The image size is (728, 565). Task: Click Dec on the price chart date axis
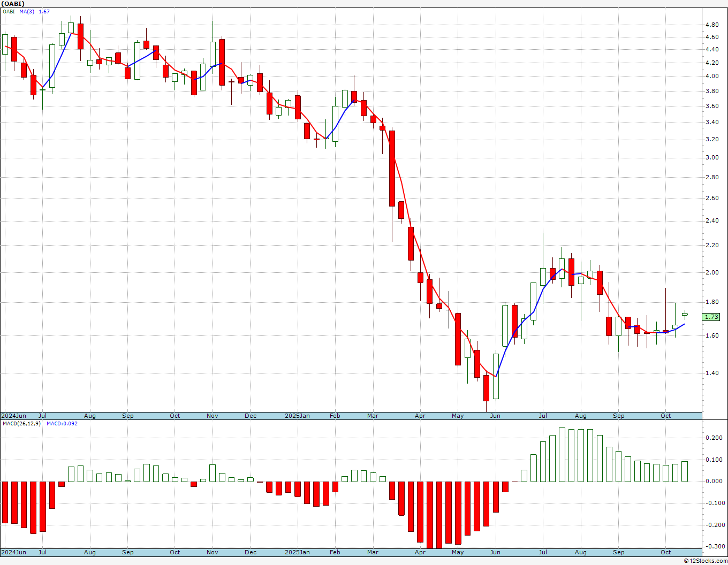pos(251,416)
